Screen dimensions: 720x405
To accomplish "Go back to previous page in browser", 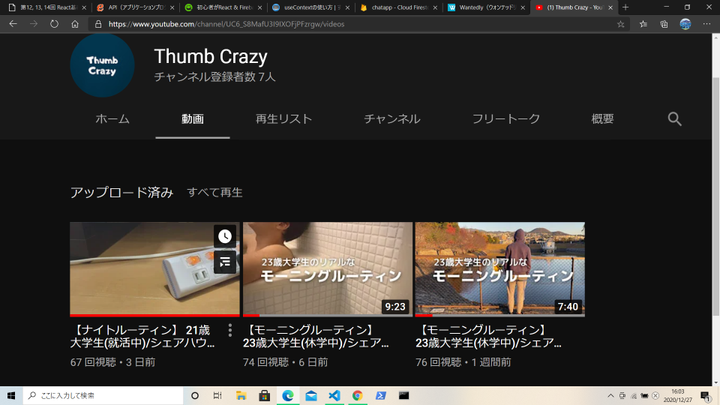I will point(13,24).
